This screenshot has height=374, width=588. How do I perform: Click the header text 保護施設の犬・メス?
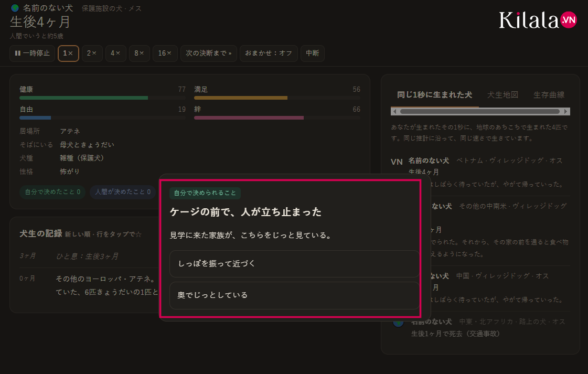coord(112,8)
